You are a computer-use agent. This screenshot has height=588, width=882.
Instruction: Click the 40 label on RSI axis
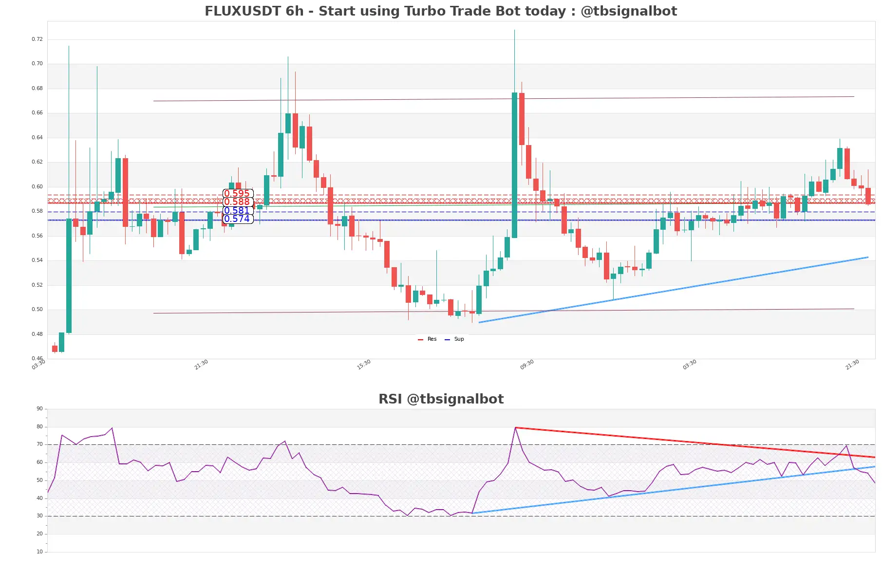(39, 498)
